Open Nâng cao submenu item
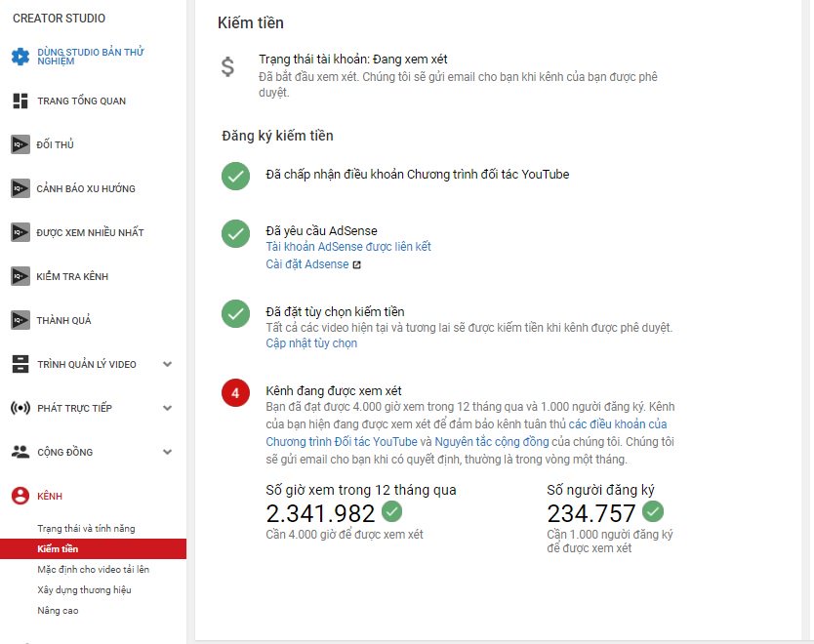 (x=58, y=610)
